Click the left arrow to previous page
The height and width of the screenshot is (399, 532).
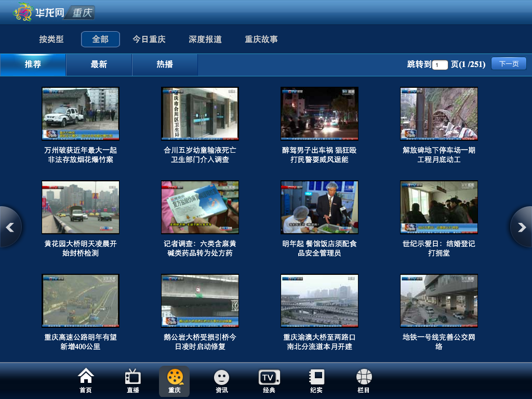point(10,227)
